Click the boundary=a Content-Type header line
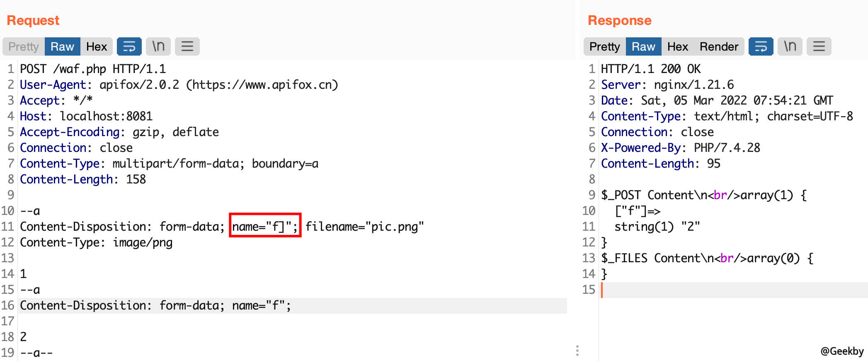 (x=169, y=163)
